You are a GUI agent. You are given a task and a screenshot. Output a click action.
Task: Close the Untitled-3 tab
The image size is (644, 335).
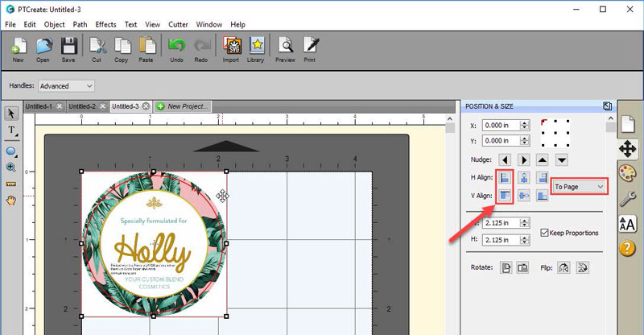pos(146,106)
